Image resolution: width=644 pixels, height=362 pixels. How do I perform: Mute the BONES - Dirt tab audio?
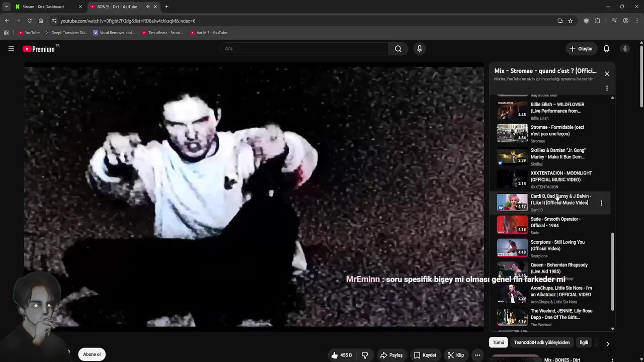pos(148,7)
